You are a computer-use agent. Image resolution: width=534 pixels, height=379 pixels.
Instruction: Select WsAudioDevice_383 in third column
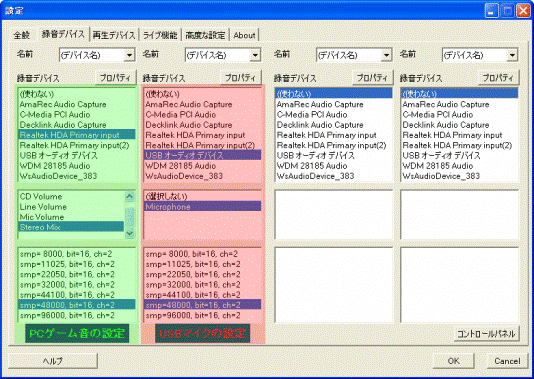[x=334, y=176]
